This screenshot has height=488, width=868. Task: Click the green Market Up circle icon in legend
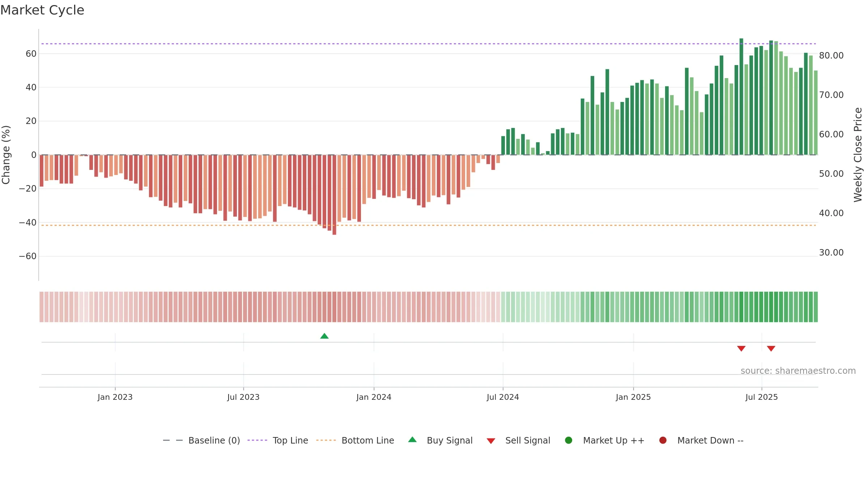click(569, 440)
